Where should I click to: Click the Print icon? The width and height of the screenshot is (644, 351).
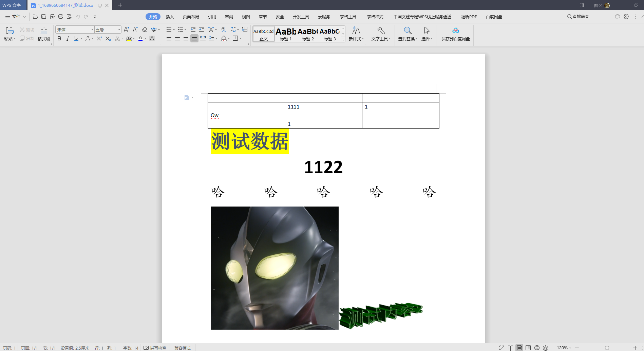tap(61, 17)
